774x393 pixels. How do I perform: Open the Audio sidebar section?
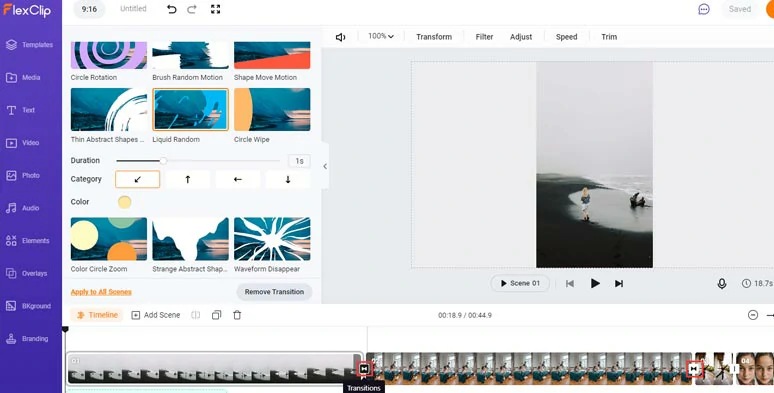pyautogui.click(x=23, y=208)
